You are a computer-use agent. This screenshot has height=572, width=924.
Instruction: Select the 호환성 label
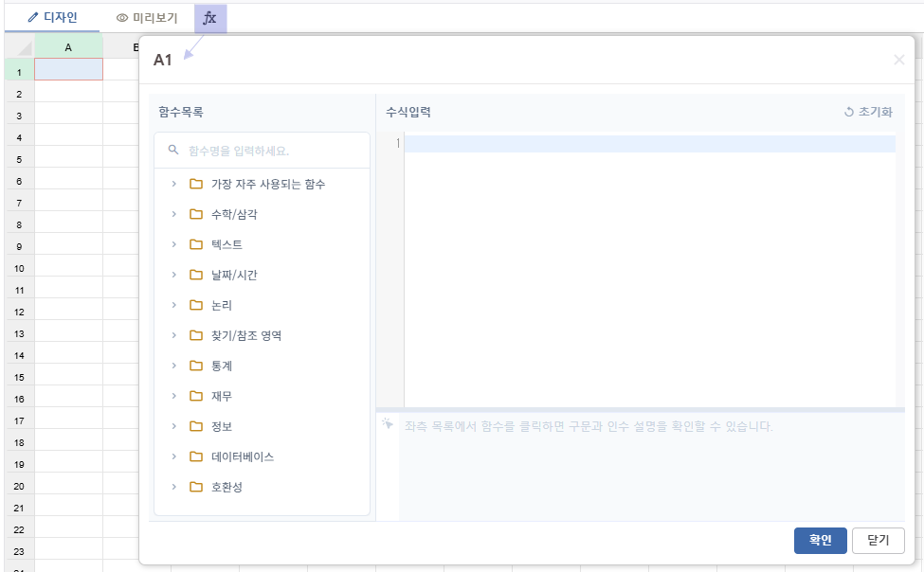click(226, 487)
